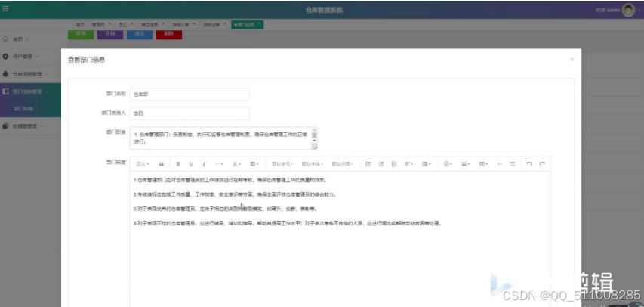Click the purple 详情 button
644x307 pixels.
pos(110,34)
